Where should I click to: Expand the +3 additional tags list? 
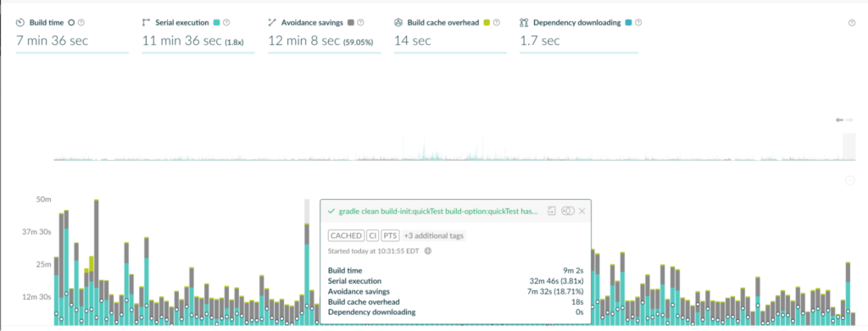[433, 236]
